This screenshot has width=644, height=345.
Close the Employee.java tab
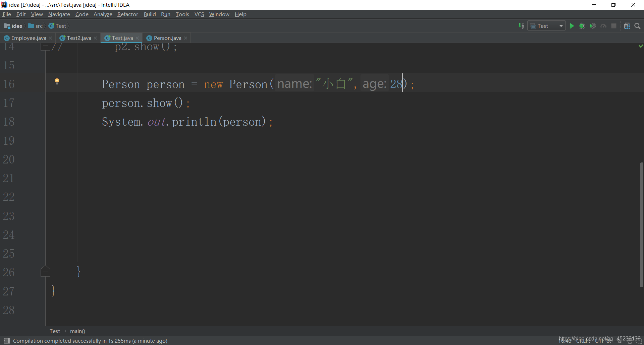[50, 38]
